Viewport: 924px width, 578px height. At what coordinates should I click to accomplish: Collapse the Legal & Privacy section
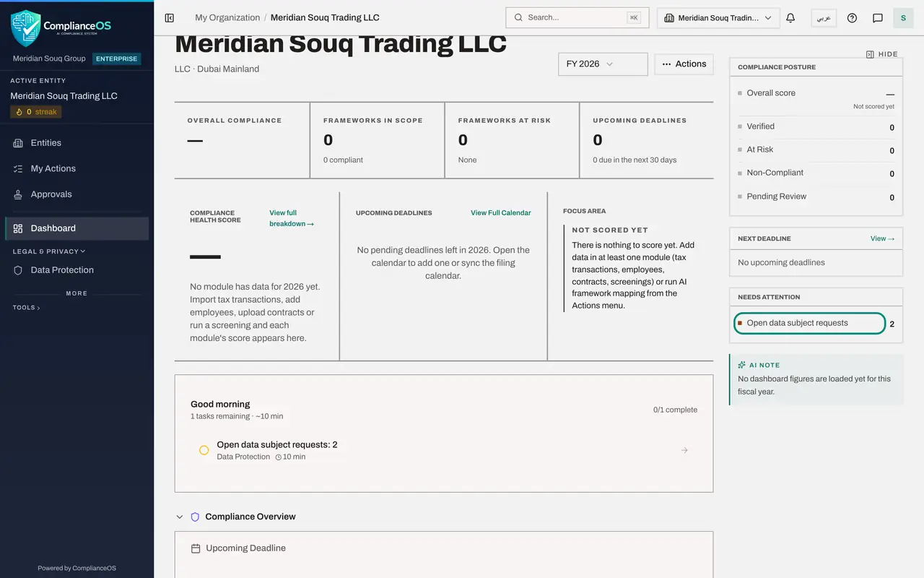tap(49, 251)
